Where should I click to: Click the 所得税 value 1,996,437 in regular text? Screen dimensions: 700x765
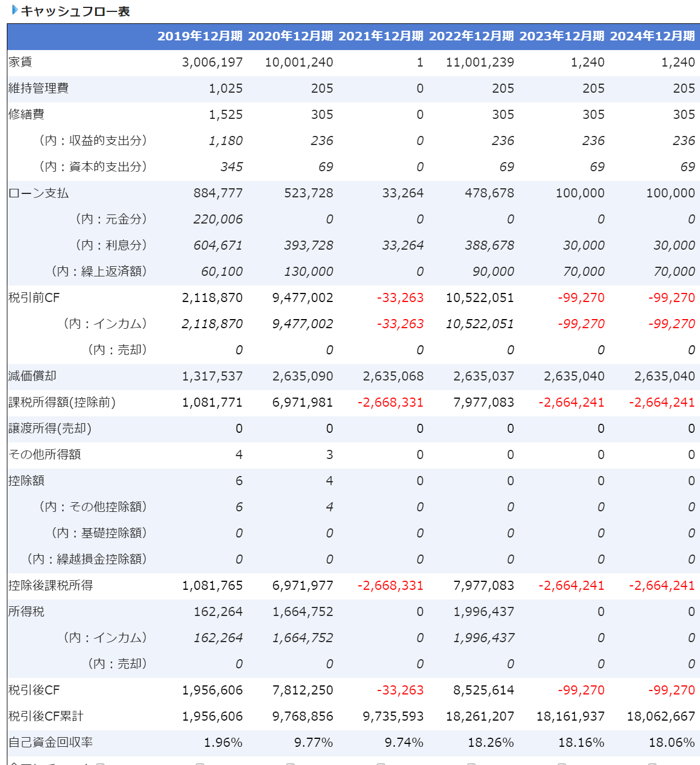484,612
